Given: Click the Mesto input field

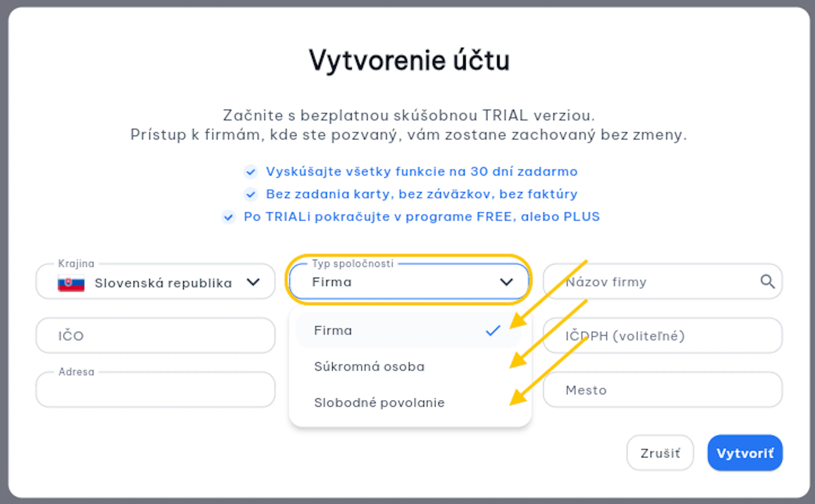Looking at the screenshot, I should tap(663, 390).
